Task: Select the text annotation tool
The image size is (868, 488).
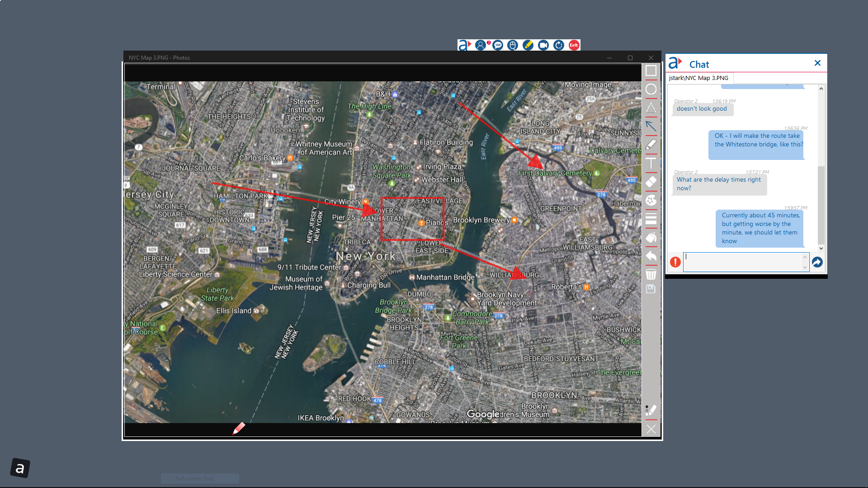Action: (651, 163)
